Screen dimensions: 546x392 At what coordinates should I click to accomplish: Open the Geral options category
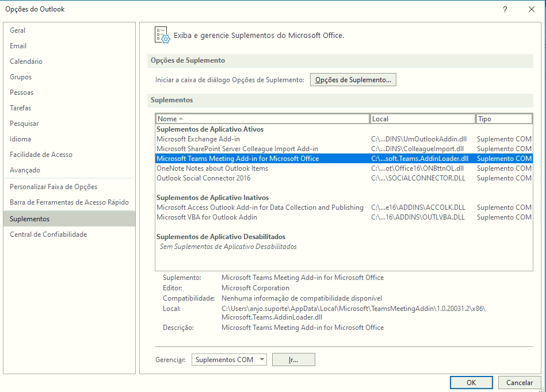point(69,30)
